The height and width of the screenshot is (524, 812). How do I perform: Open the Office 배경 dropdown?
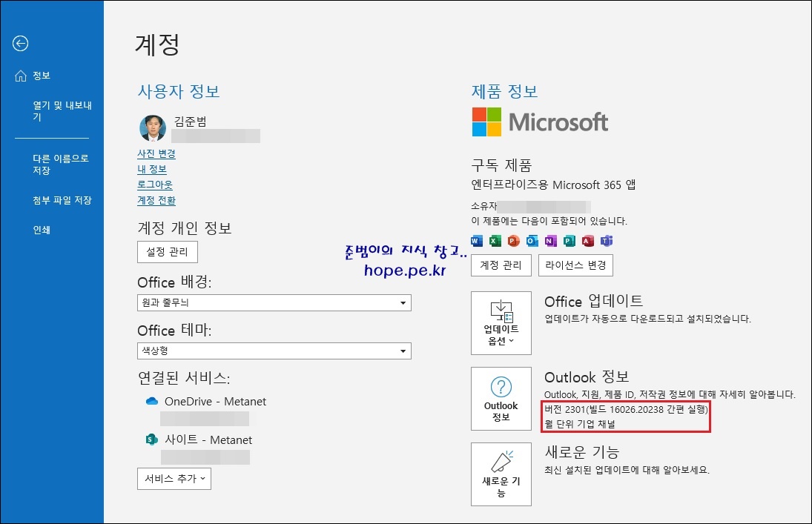[274, 302]
